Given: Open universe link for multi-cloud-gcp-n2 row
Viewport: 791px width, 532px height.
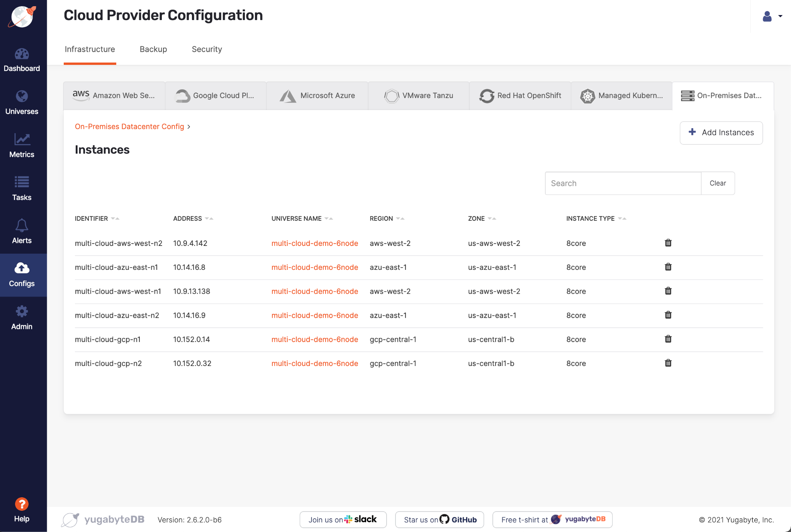Looking at the screenshot, I should [x=315, y=363].
